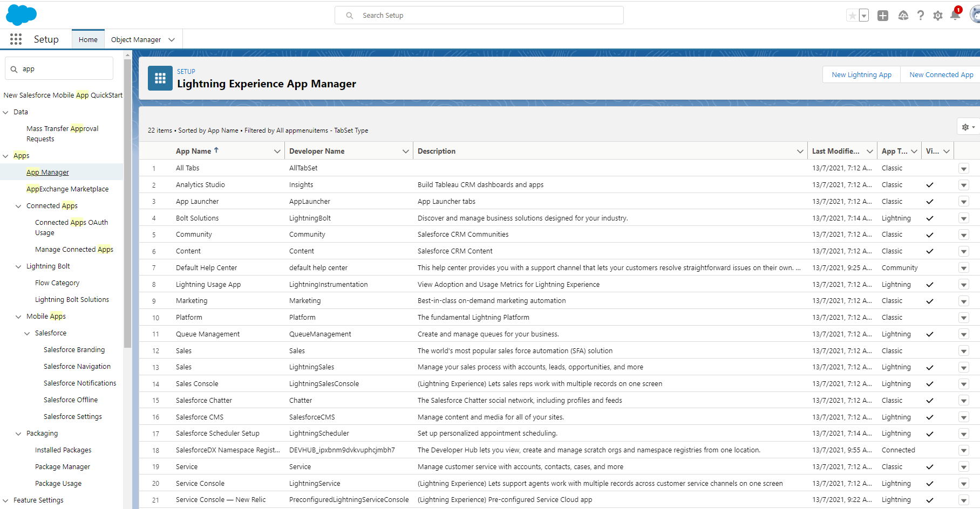The height and width of the screenshot is (509, 980).
Task: Expand the Feature Settings section
Action: click(x=6, y=500)
